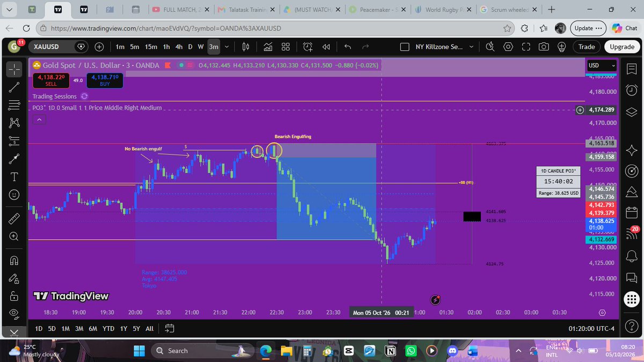
Task: Toggle magnet mode for drawings
Action: [x=14, y=261]
